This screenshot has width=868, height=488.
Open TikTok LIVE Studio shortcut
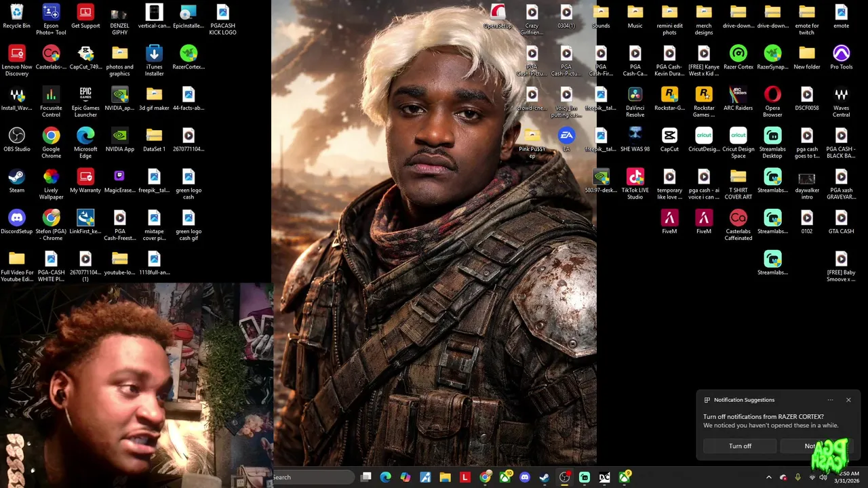pyautogui.click(x=635, y=184)
